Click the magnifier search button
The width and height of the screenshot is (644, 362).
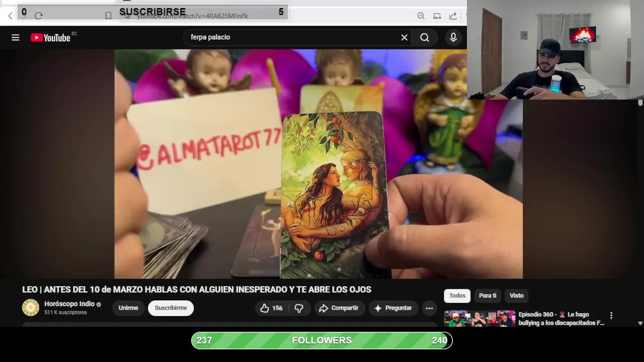(x=425, y=38)
